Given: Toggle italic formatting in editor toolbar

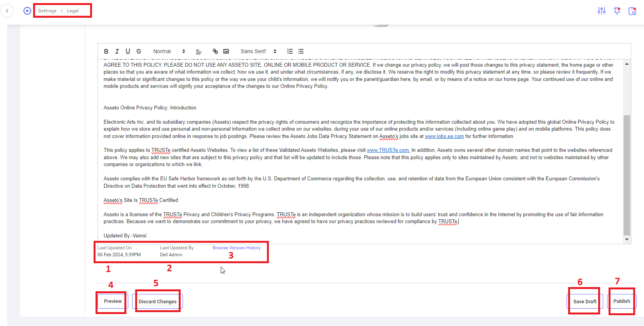Looking at the screenshot, I should click(x=117, y=51).
